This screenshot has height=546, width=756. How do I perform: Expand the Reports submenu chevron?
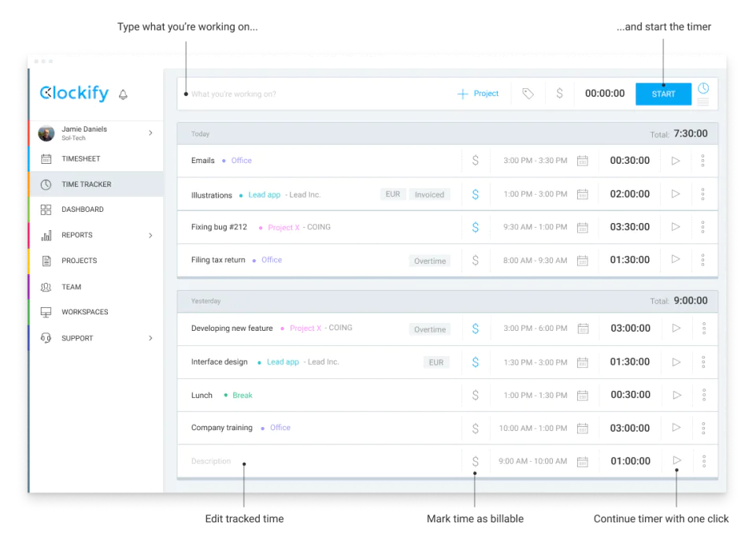click(150, 236)
